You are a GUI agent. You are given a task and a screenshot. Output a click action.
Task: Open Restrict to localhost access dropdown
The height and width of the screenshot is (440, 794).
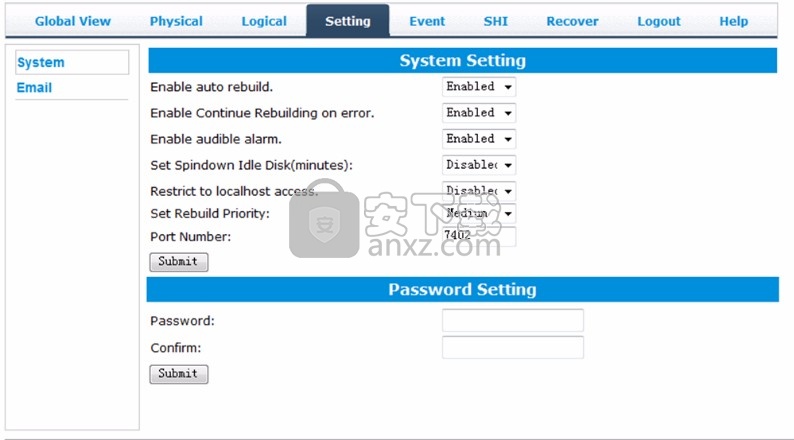point(479,191)
